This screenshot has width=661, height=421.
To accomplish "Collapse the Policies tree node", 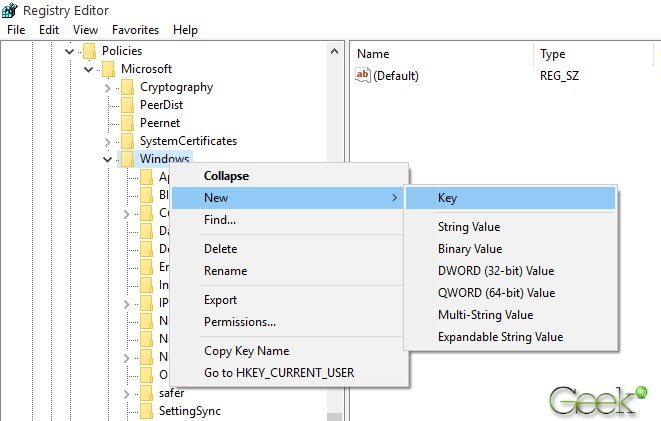I will (x=69, y=51).
